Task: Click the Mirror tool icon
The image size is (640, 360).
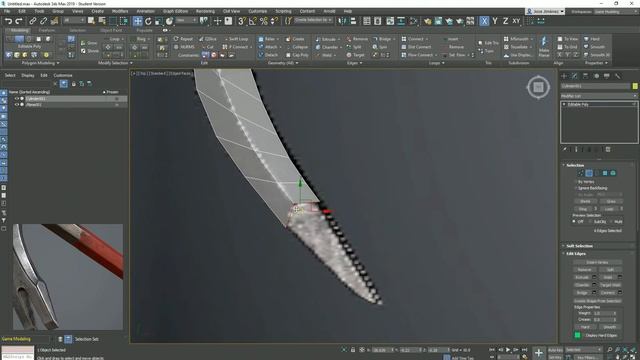Action: [x=342, y=21]
